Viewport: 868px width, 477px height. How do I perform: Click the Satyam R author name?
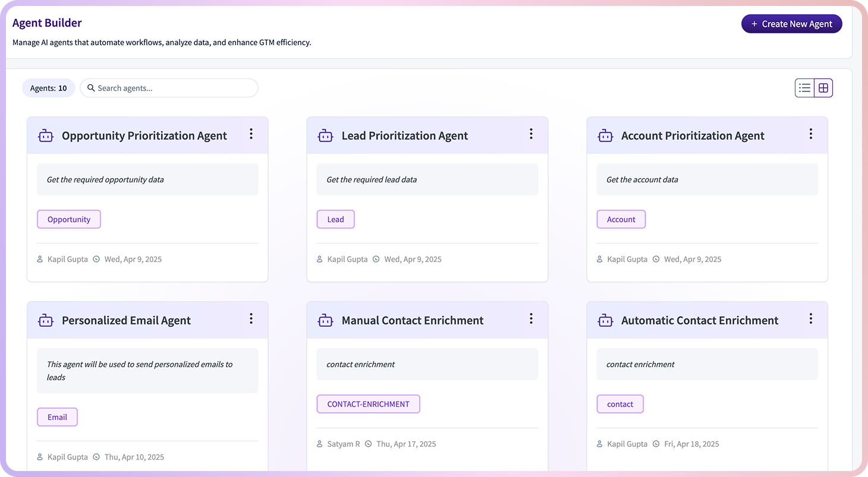point(344,444)
